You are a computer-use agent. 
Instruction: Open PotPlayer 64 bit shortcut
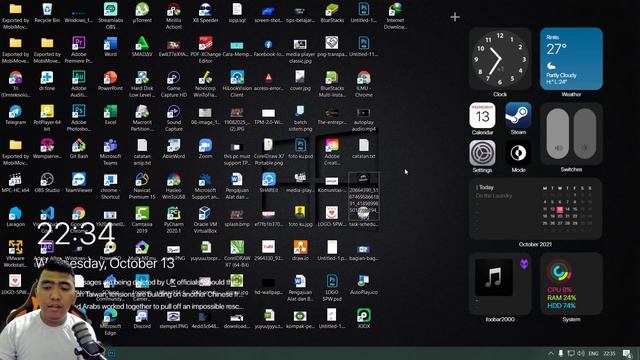(47, 118)
